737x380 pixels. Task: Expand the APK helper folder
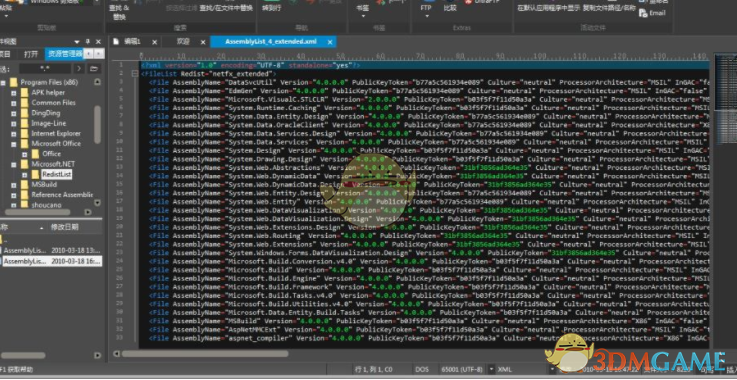click(x=14, y=93)
